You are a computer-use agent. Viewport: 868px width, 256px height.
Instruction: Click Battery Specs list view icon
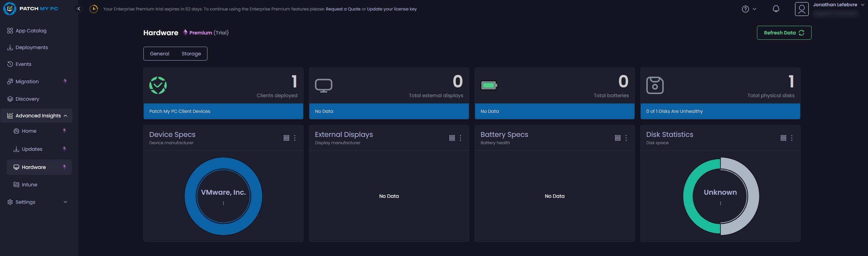[x=617, y=138]
